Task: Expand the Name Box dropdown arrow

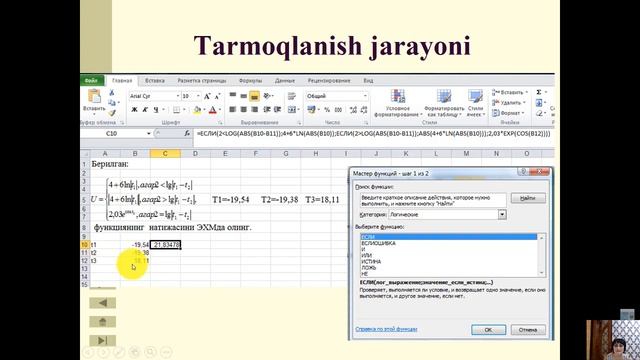Action: pyautogui.click(x=149, y=133)
